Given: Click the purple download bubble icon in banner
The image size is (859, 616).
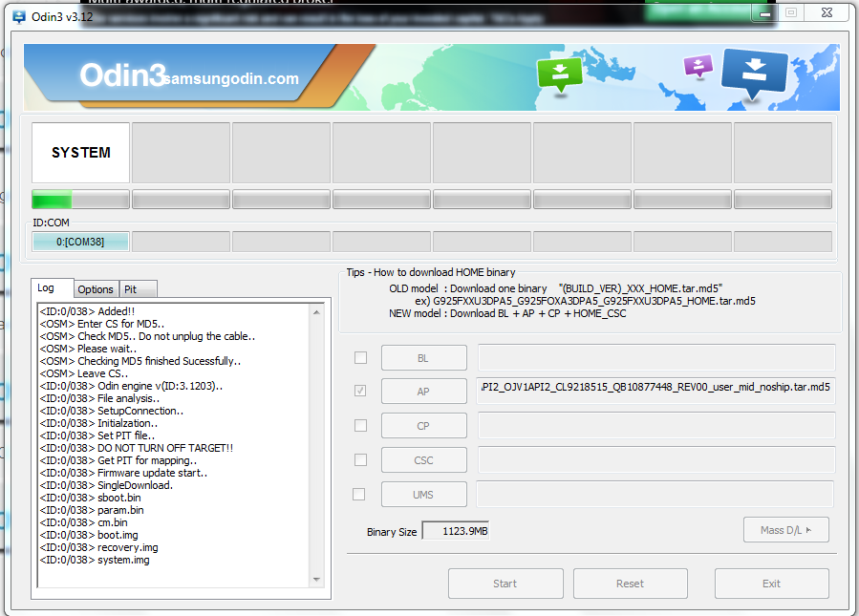Looking at the screenshot, I should pos(698,68).
